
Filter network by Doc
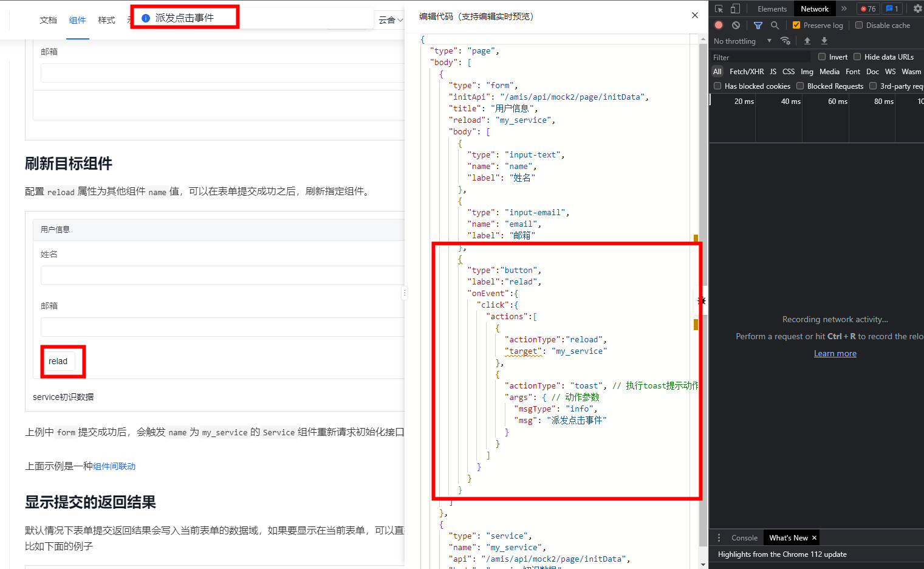pyautogui.click(x=872, y=71)
